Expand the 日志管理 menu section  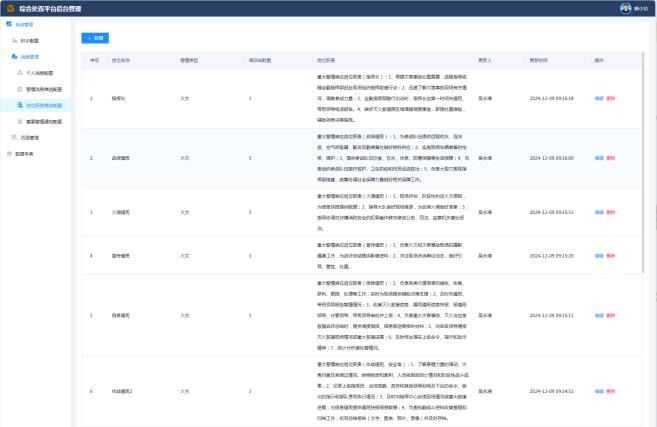[x=32, y=136]
